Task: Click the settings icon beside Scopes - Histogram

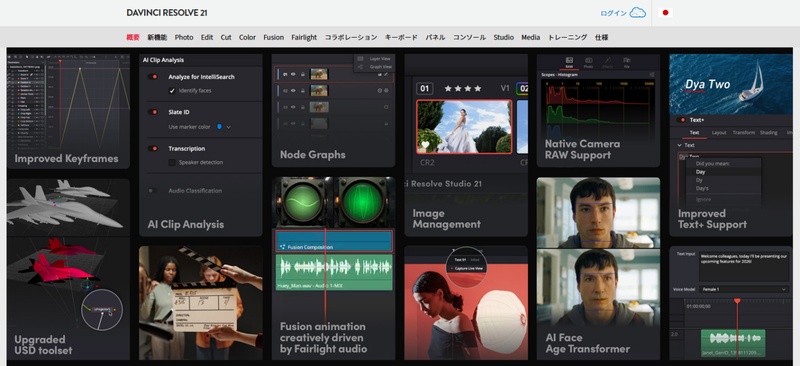Action: pyautogui.click(x=652, y=75)
